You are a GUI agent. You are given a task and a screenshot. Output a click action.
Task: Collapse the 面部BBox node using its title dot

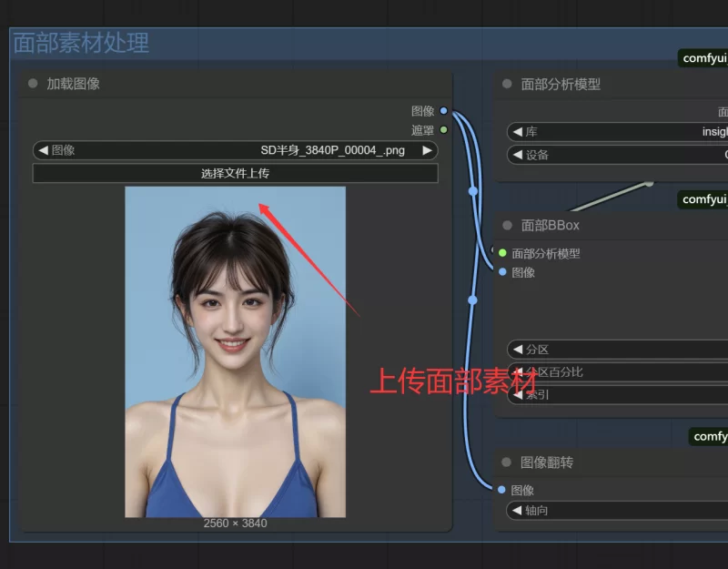tap(507, 225)
